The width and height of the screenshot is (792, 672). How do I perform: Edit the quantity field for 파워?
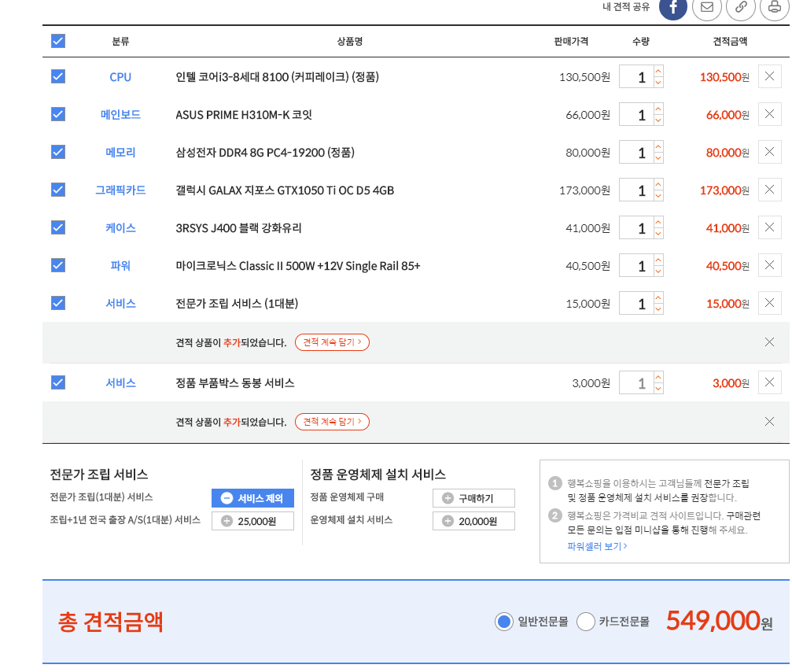[x=636, y=266]
